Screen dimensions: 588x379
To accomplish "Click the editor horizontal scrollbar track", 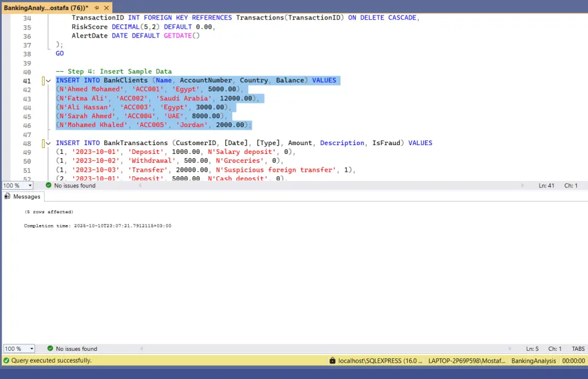I will point(329,185).
